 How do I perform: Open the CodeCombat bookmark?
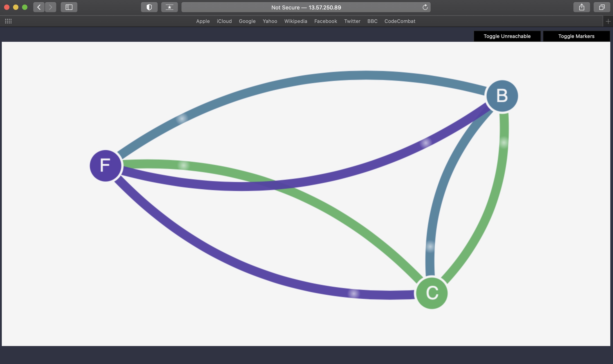click(x=400, y=21)
